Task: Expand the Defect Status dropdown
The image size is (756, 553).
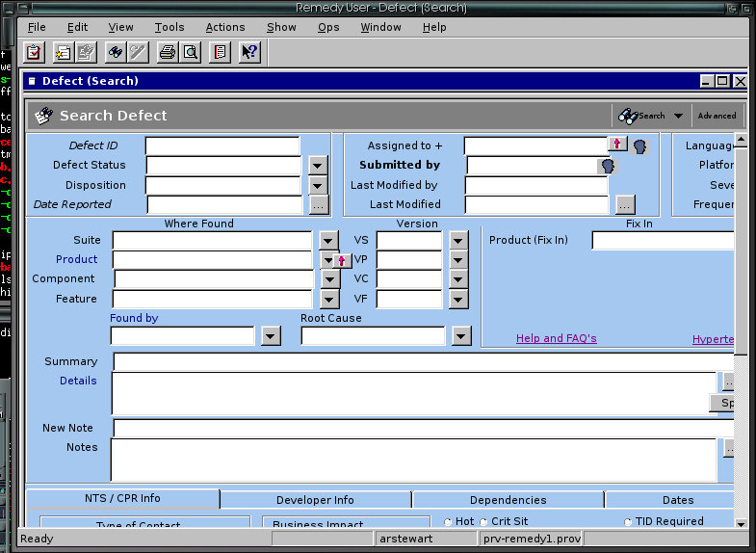Action: coord(319,166)
